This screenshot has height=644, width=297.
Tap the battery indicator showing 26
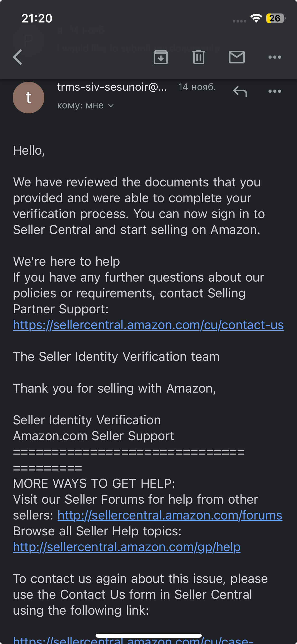coord(276,18)
